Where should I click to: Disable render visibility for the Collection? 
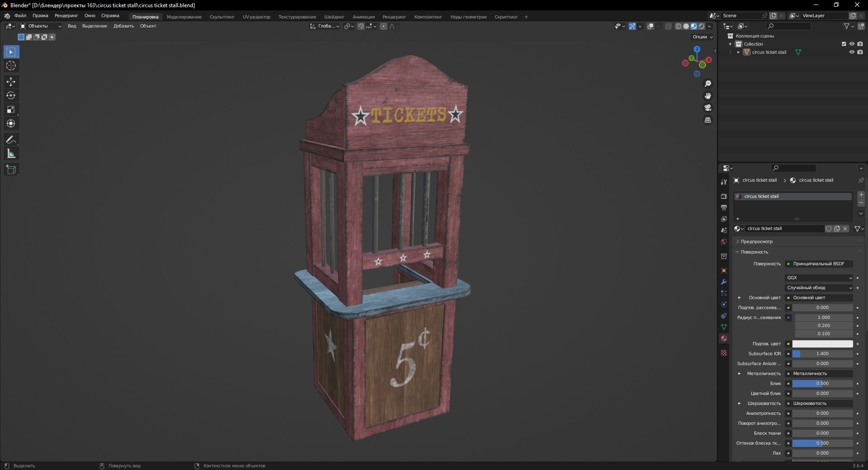861,44
